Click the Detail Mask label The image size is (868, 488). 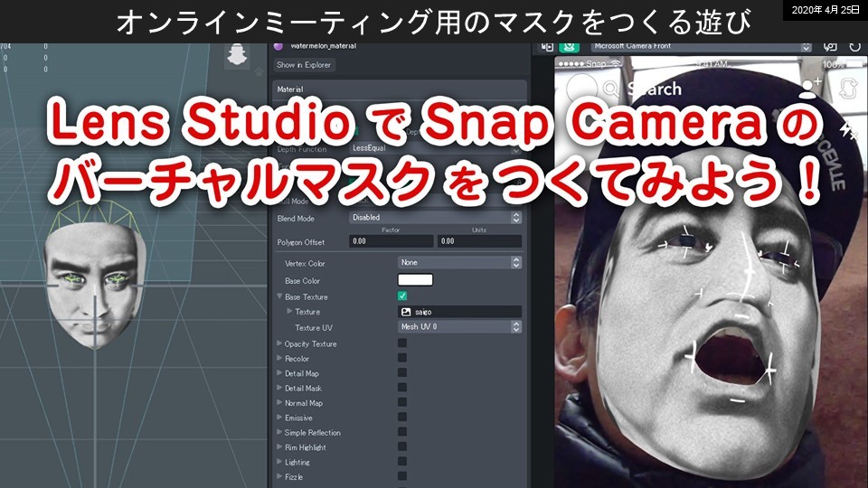click(x=304, y=389)
